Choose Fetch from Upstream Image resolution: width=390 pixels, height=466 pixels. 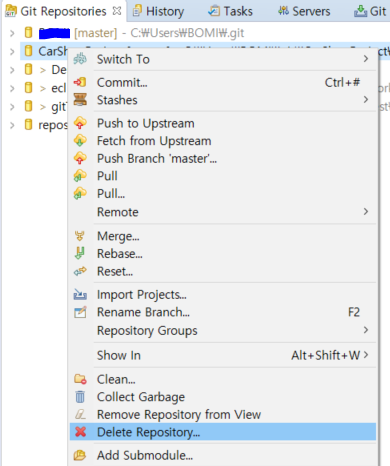click(x=223, y=141)
